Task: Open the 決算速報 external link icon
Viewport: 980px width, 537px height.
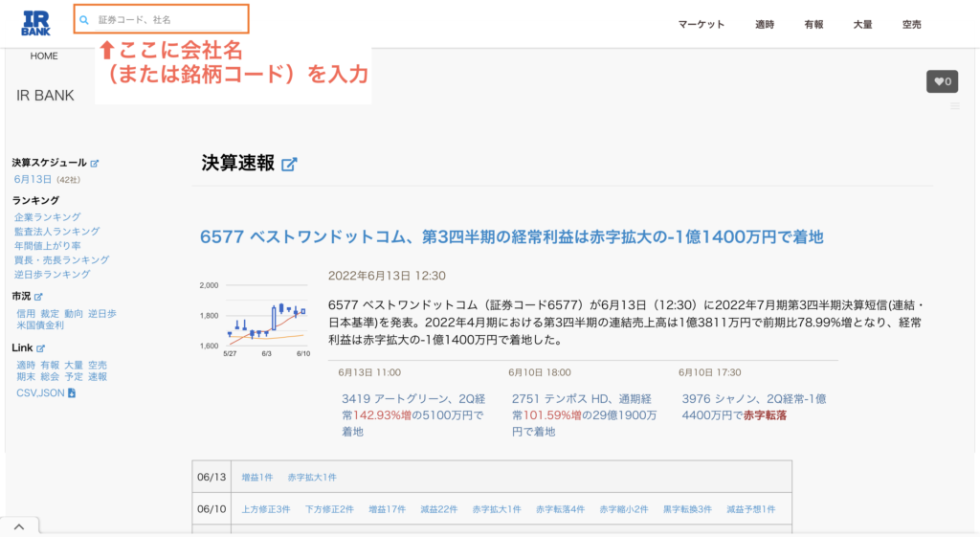Action: tap(289, 165)
